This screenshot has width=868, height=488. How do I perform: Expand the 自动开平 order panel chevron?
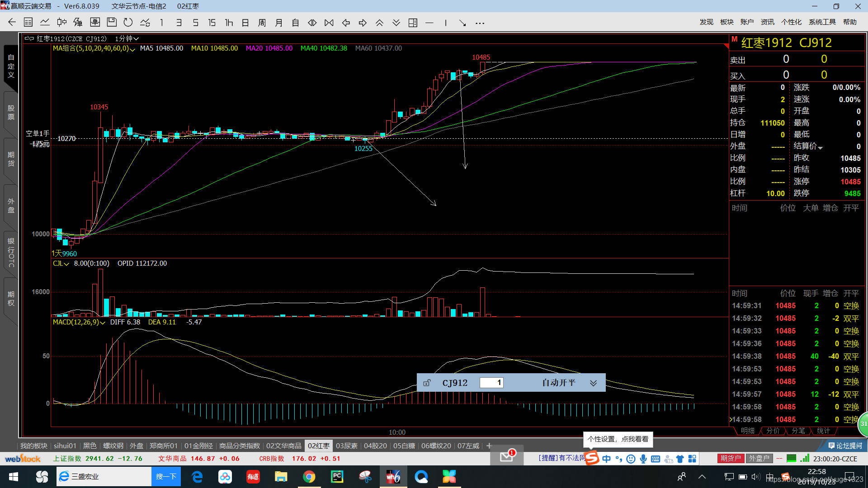593,383
